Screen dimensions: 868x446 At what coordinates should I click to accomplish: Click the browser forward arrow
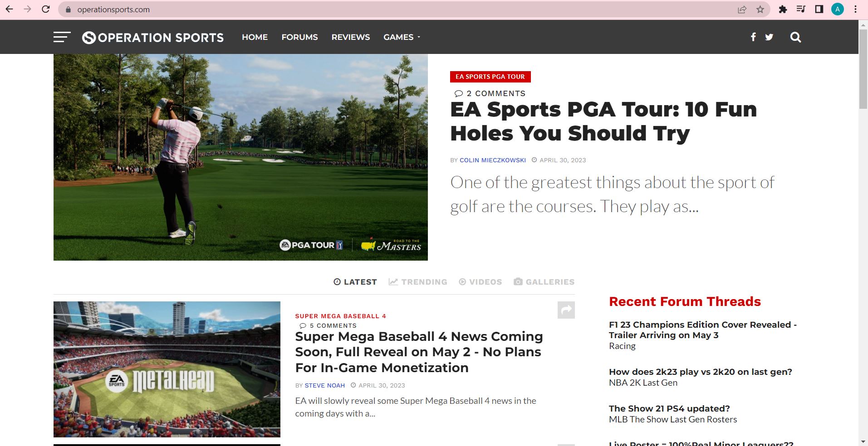point(28,9)
